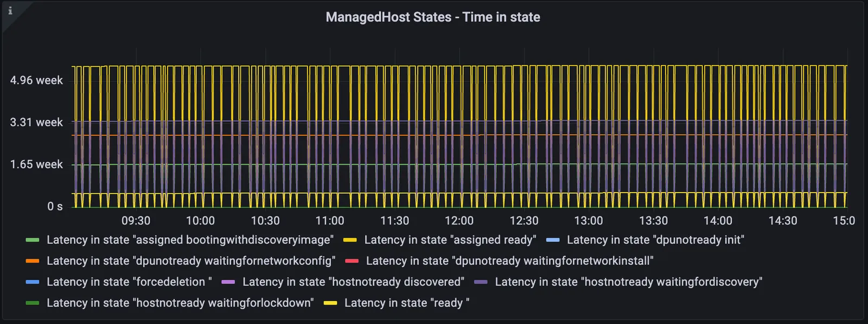This screenshot has height=324, width=868.
Task: Click yellow color swatch for "assigned ready"
Action: point(350,240)
